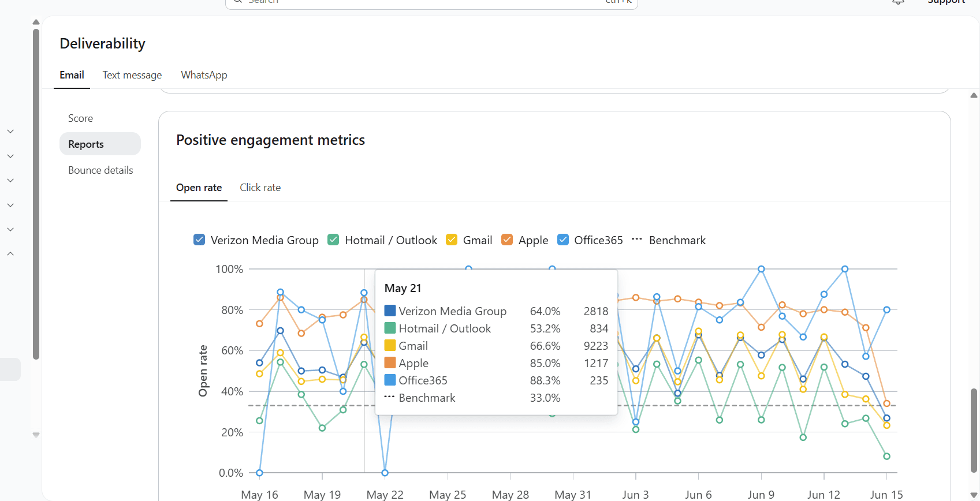The height and width of the screenshot is (501, 980).
Task: Open the Score section
Action: [80, 118]
